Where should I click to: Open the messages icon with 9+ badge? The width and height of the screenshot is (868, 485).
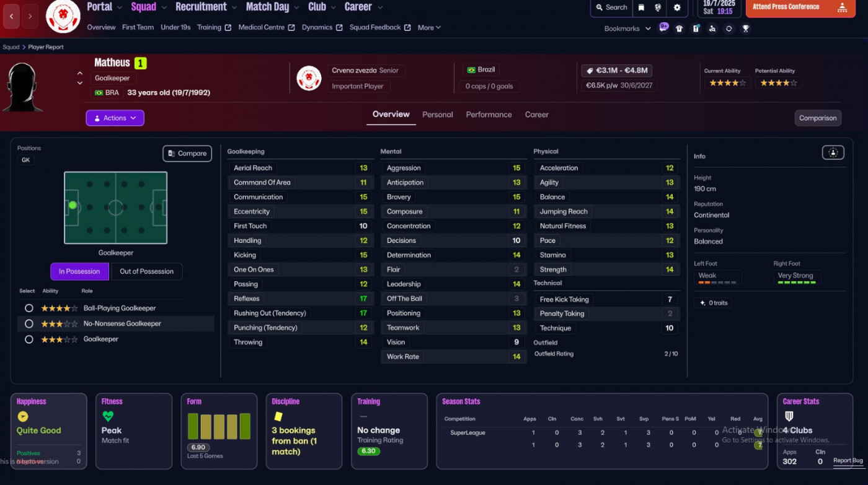[663, 28]
